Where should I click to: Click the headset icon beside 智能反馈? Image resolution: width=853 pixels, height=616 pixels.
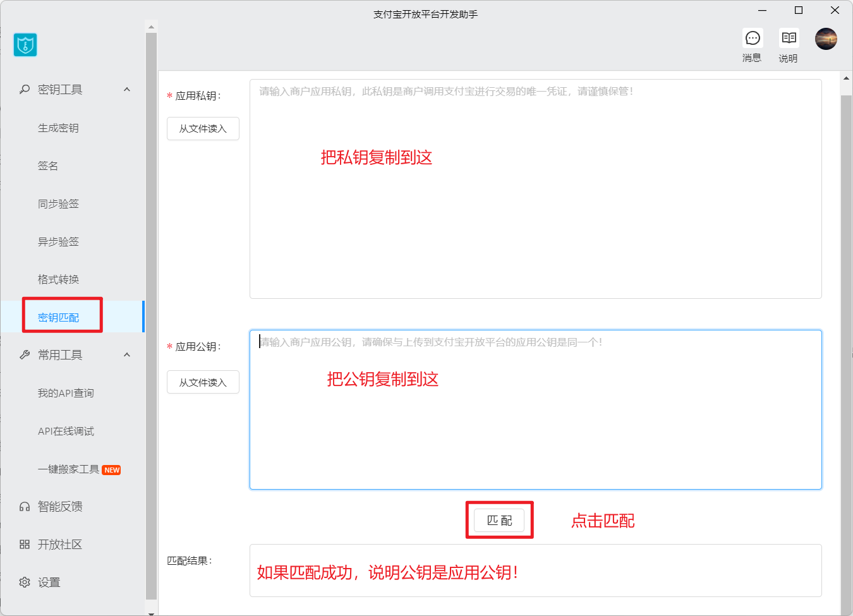pos(25,507)
